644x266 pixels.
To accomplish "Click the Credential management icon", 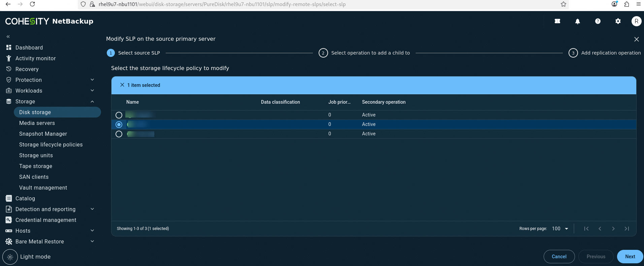I will click(9, 220).
